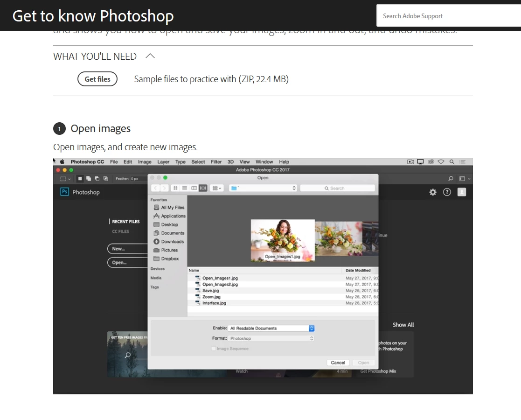Viewport: 521px width, 420px height.
Task: Click the Open... button on start screen
Action: (x=128, y=263)
